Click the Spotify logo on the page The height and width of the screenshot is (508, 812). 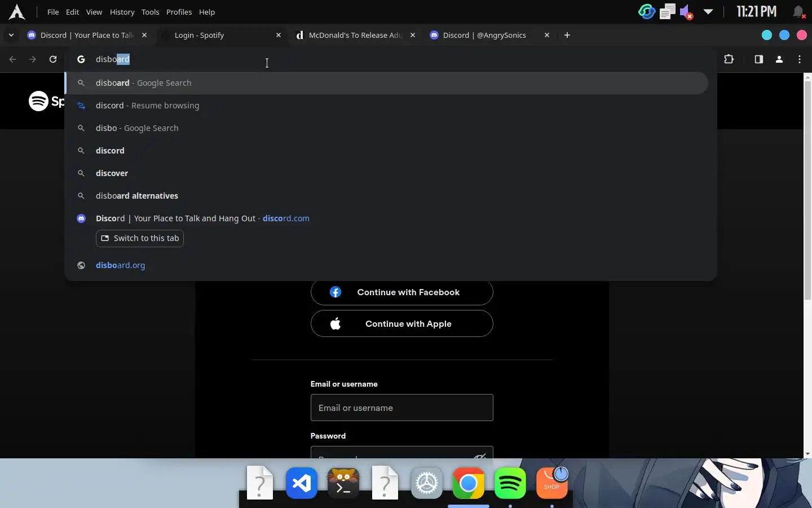point(46,101)
